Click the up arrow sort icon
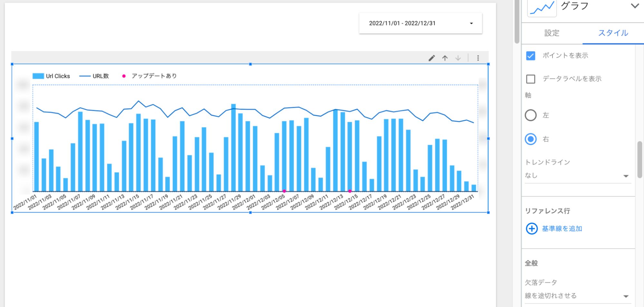This screenshot has height=307, width=644. point(445,58)
